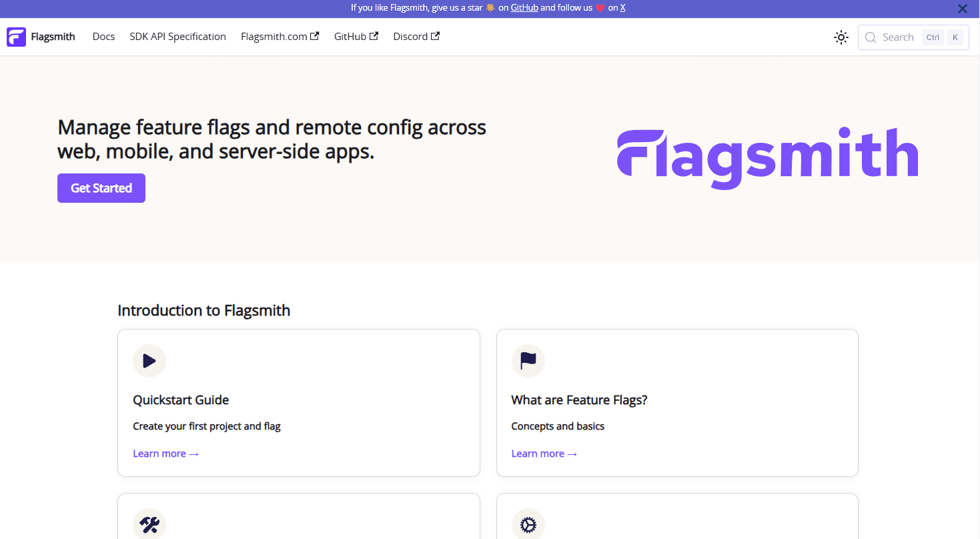Click the gear icon on bottom-right card
This screenshot has height=539, width=980.
tap(528, 525)
